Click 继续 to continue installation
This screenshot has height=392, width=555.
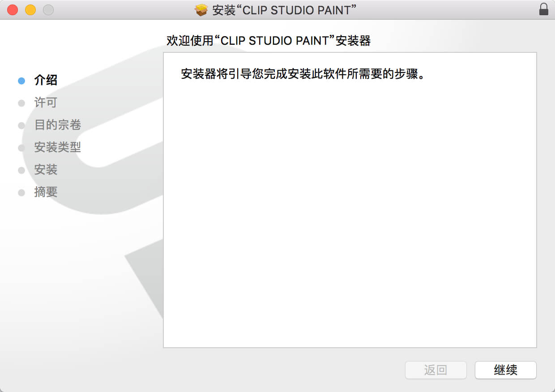pyautogui.click(x=506, y=370)
